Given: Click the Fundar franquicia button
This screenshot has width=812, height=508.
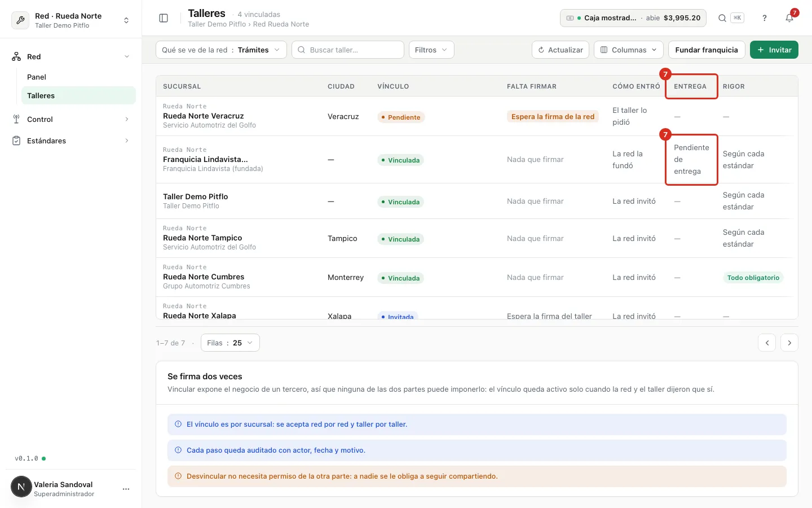Looking at the screenshot, I should point(707,50).
